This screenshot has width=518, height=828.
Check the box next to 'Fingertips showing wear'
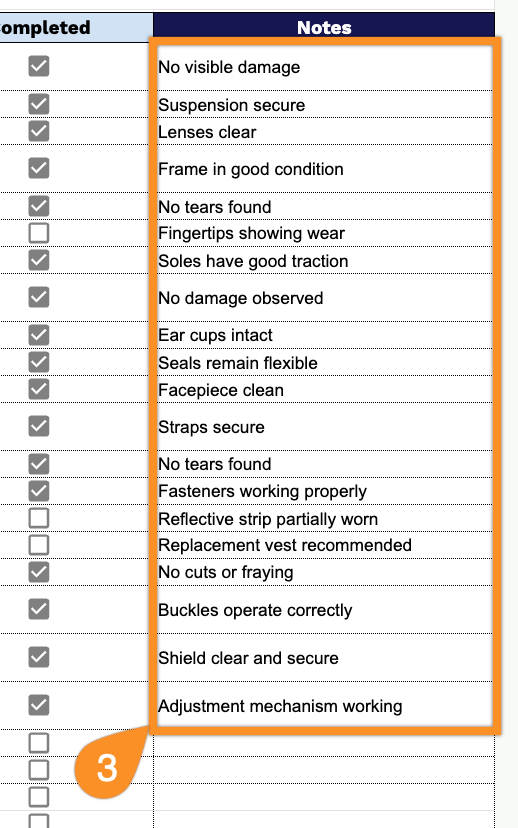click(x=39, y=233)
